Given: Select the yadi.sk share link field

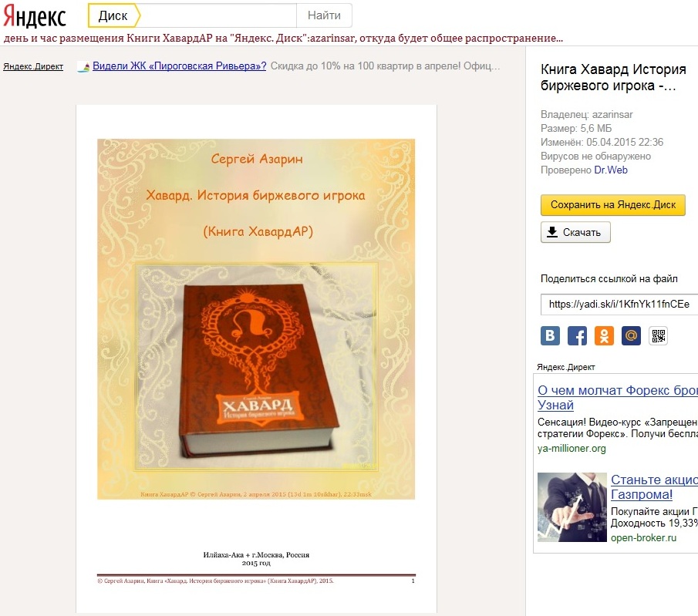Looking at the screenshot, I should coord(619,305).
